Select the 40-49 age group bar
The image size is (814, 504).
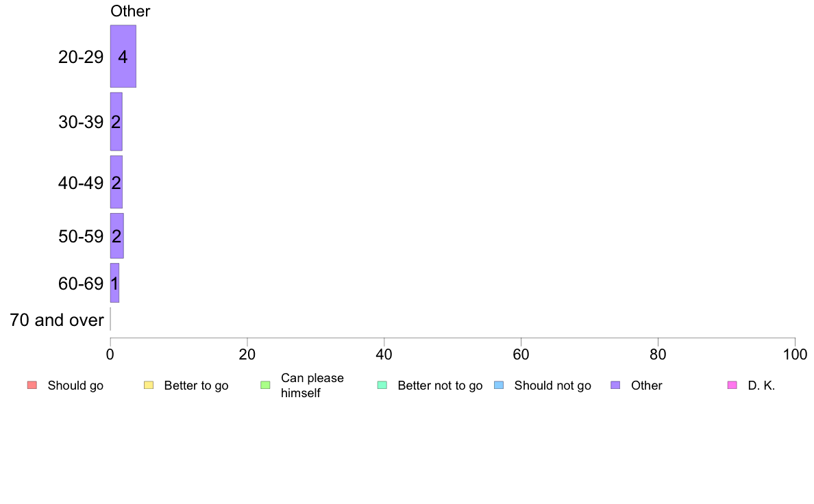pos(116,182)
